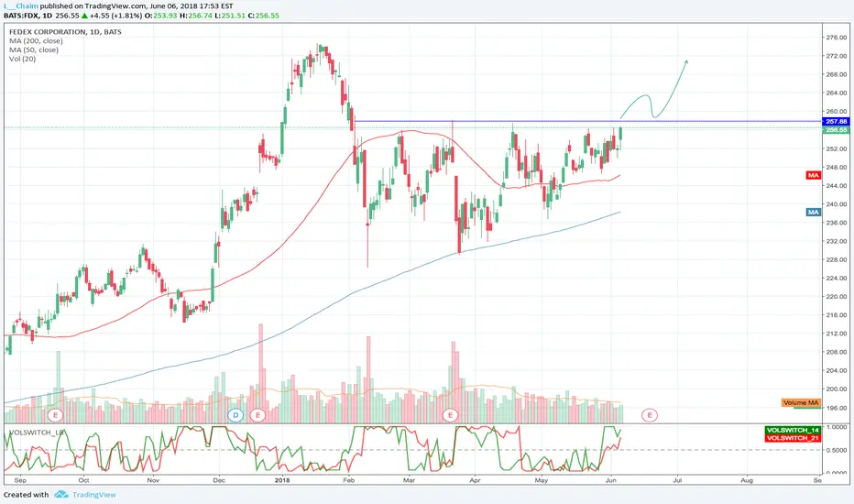Click the 200.00 price axis value
The width and height of the screenshot is (854, 504).
(836, 389)
